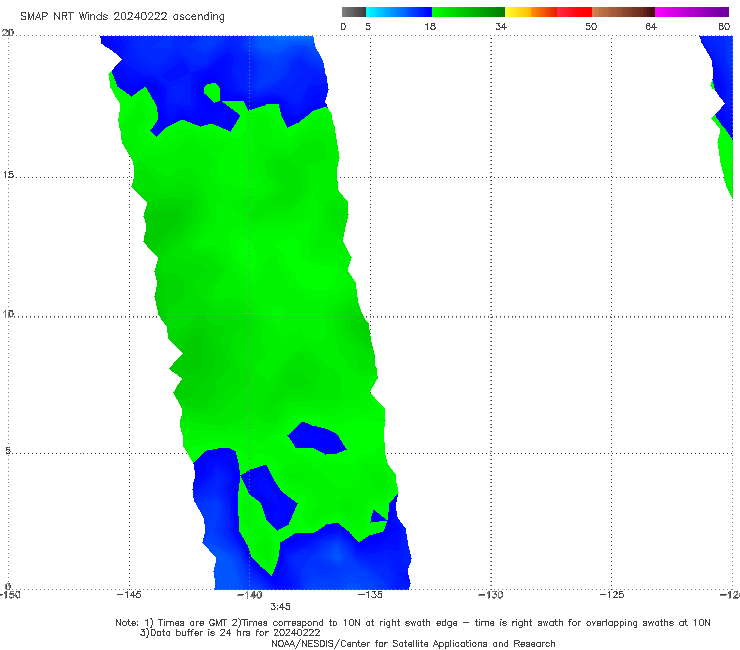The image size is (740, 650).
Task: Click the title 'SMAP NRT Winds 20240222 ascending'
Action: point(122,16)
